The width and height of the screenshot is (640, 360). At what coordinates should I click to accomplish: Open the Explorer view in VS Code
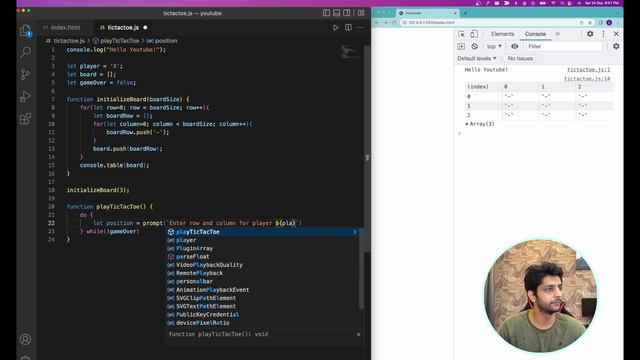26,31
